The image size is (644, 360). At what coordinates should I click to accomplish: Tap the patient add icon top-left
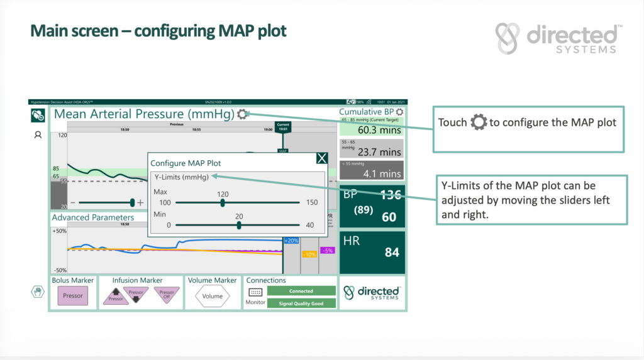click(x=38, y=115)
